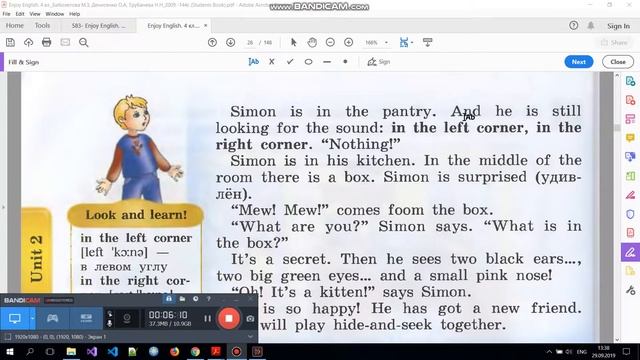Select the cross mark tool
Image resolution: width=640 pixels, height=360 pixels.
click(272, 62)
